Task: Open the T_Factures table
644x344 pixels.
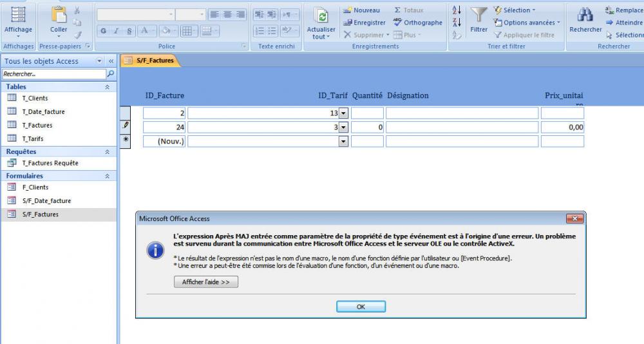Action: click(37, 125)
